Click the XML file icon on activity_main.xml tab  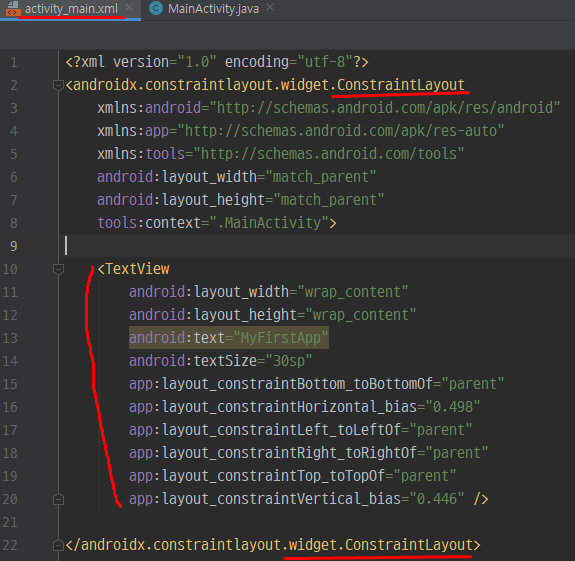[12, 8]
